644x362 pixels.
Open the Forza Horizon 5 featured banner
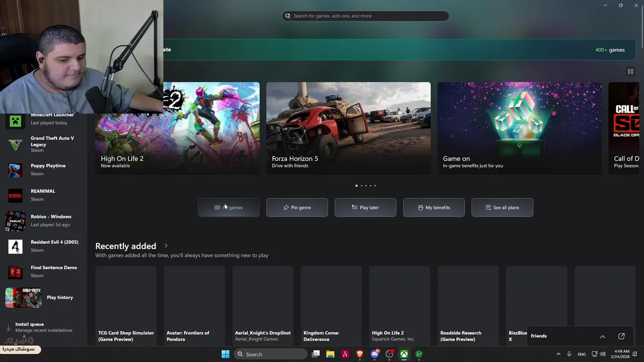[348, 128]
